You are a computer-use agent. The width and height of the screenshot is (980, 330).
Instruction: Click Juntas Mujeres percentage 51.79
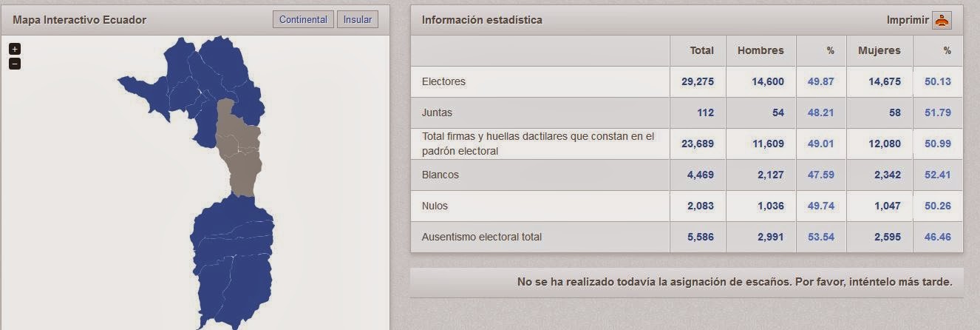tap(938, 112)
